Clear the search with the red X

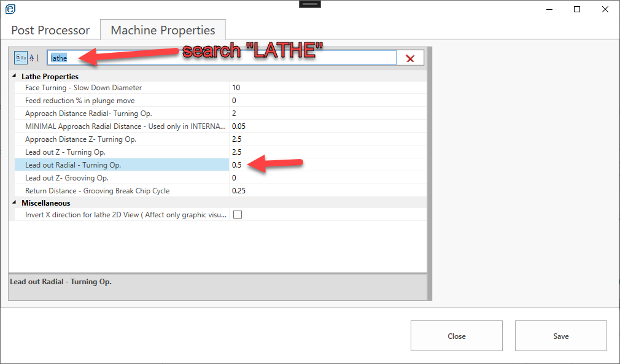tap(410, 58)
